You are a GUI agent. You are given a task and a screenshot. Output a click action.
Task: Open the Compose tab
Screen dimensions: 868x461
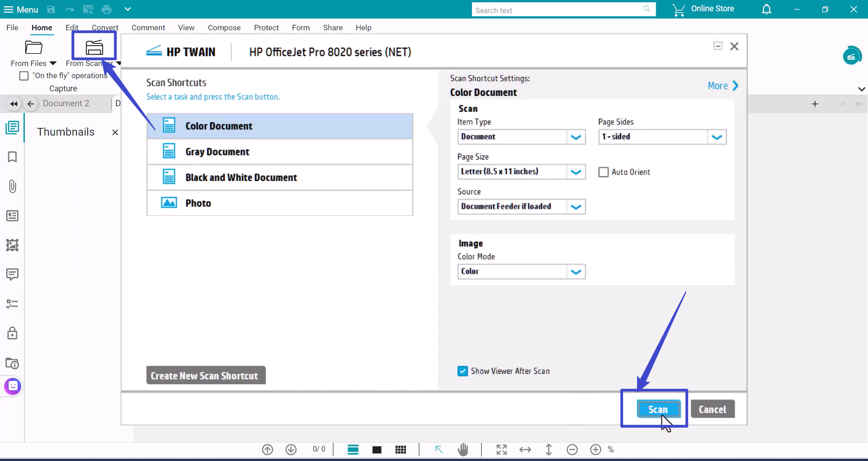pyautogui.click(x=224, y=28)
